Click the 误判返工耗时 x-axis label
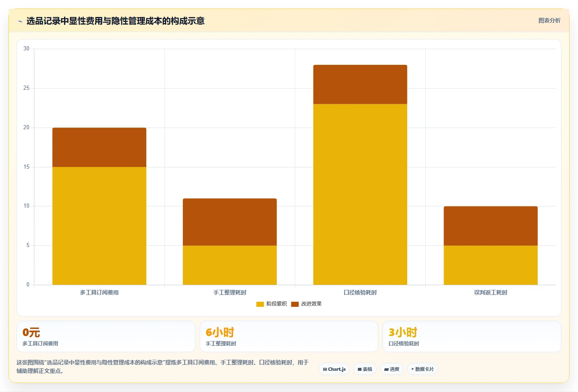Screen dimensions: 578x392 tap(491, 292)
